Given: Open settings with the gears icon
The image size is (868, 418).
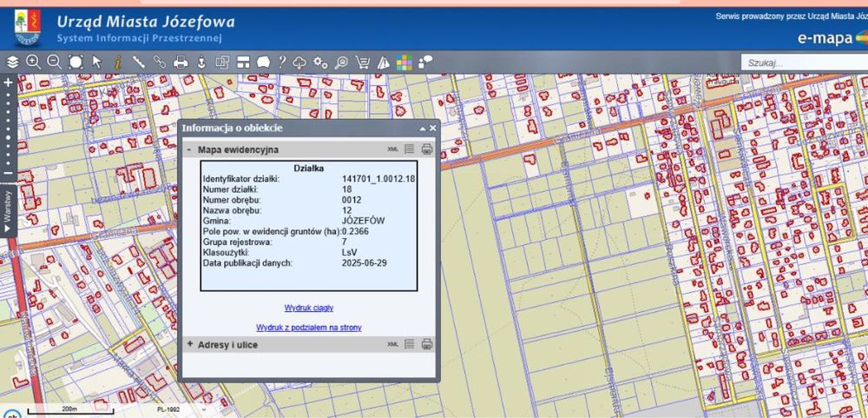Looking at the screenshot, I should point(320,62).
